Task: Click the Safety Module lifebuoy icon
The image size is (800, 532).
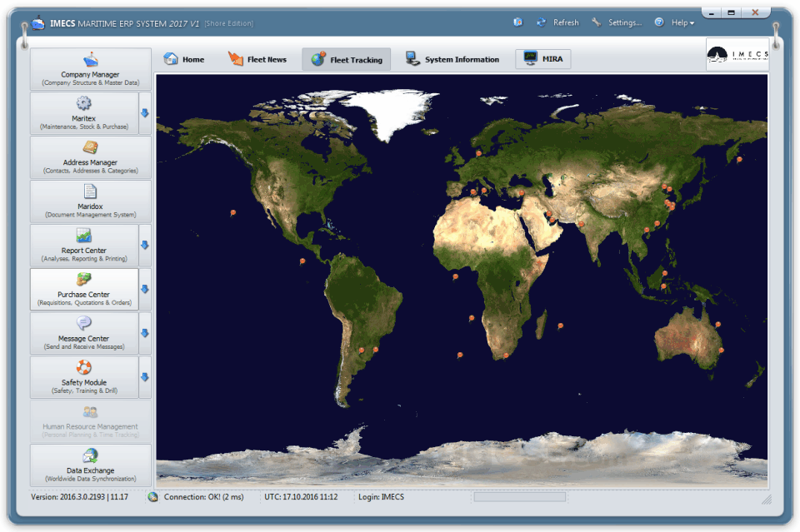Action: coord(83,367)
